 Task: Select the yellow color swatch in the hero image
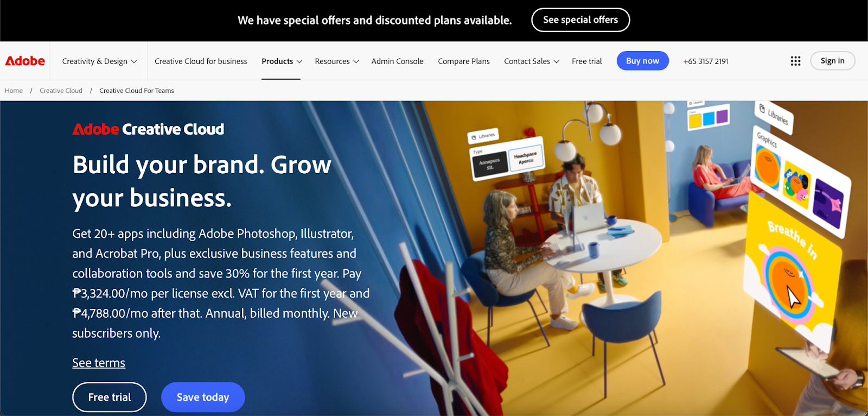695,120
